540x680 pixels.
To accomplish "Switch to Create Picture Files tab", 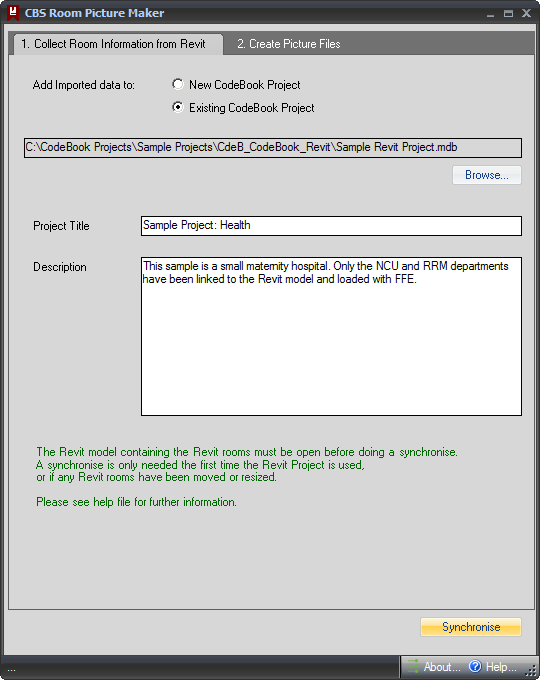I will tap(288, 44).
